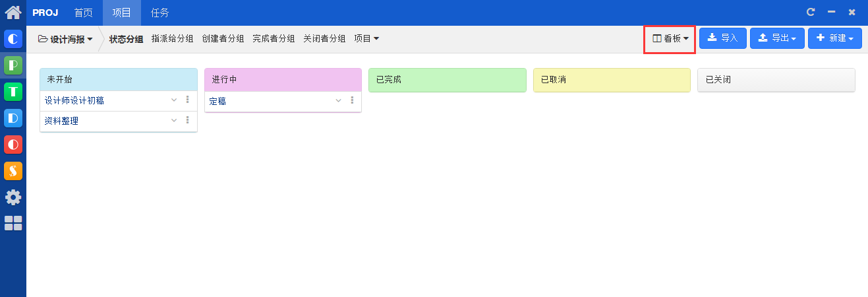Open the home icon in sidebar
The image size is (868, 297).
tap(13, 12)
